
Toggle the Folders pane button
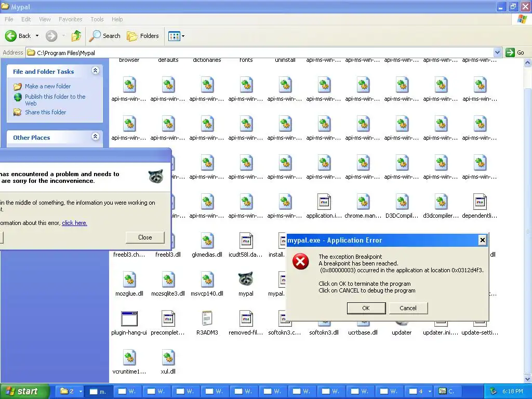(143, 36)
